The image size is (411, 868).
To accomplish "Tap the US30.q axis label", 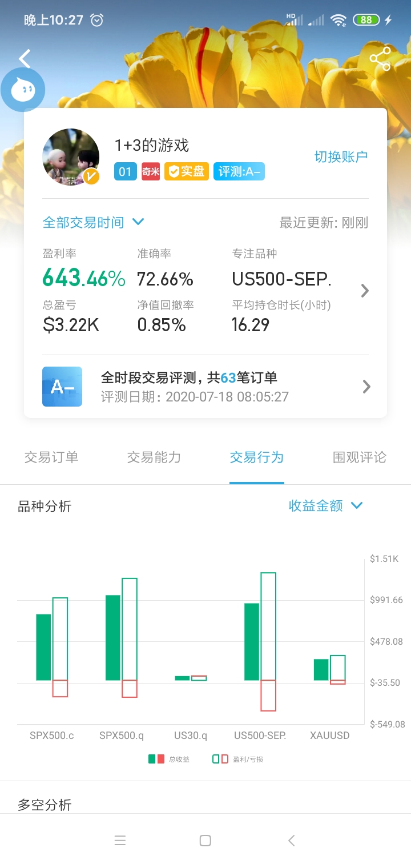I will tap(191, 736).
